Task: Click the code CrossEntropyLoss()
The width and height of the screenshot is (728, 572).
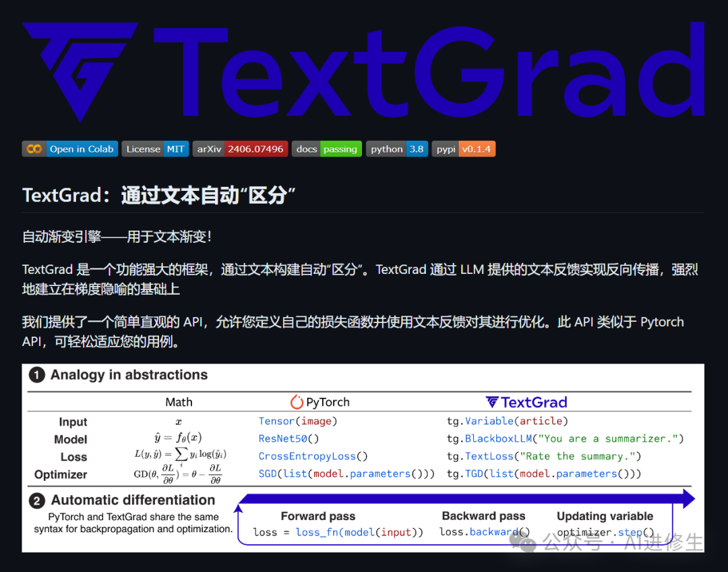Action: coord(313,456)
